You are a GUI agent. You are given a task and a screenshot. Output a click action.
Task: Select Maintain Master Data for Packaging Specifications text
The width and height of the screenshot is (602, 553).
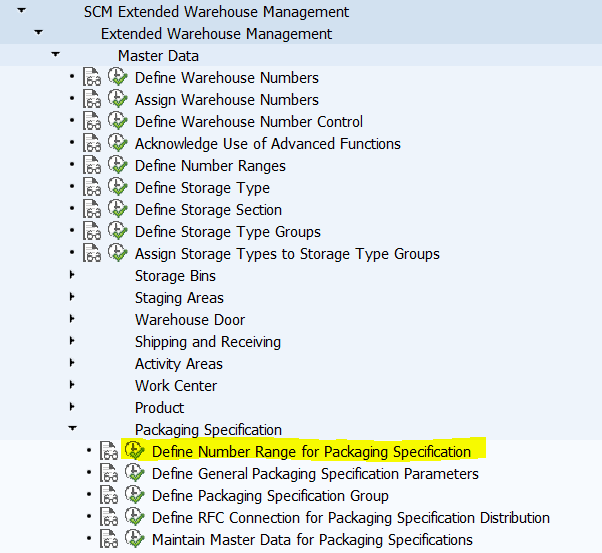tap(313, 540)
